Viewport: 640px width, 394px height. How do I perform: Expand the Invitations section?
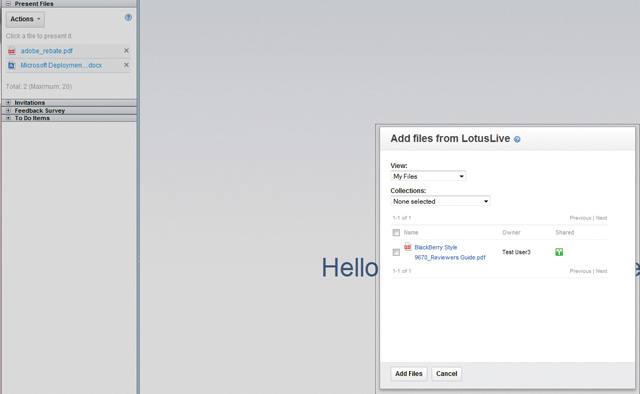[x=8, y=102]
